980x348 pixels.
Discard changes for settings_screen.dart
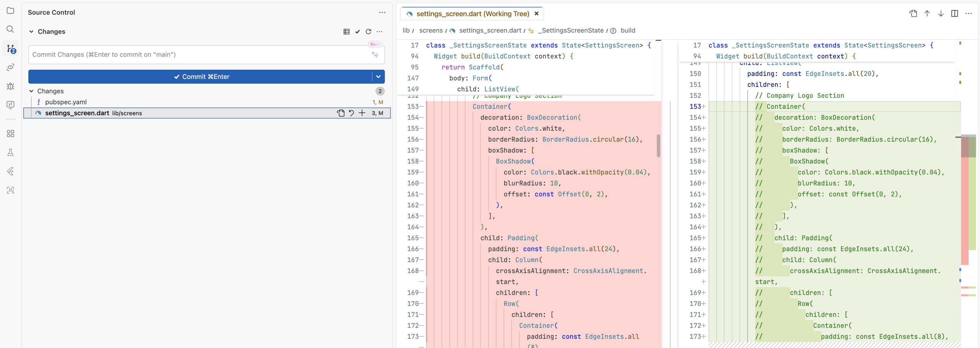pyautogui.click(x=351, y=113)
